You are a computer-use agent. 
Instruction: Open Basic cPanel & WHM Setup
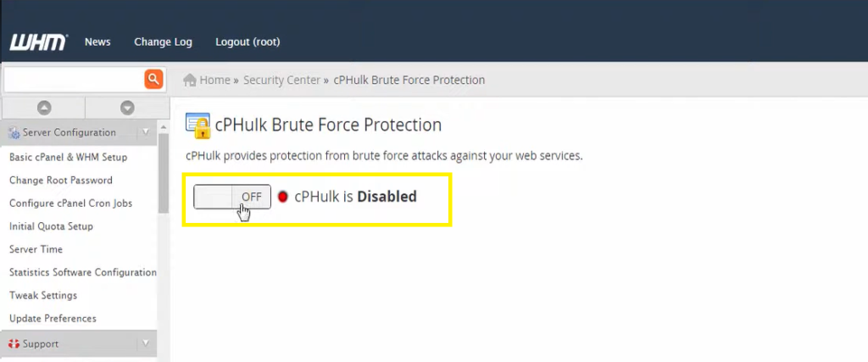68,157
